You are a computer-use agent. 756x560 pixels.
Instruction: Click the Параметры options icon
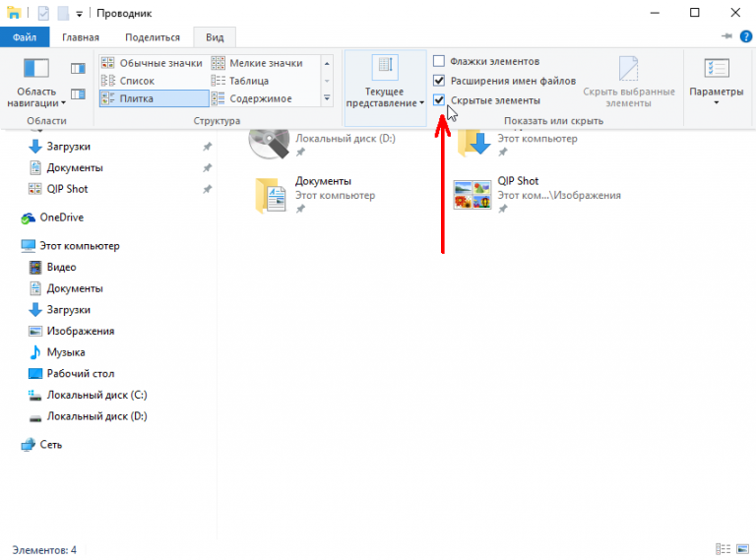pos(717,69)
